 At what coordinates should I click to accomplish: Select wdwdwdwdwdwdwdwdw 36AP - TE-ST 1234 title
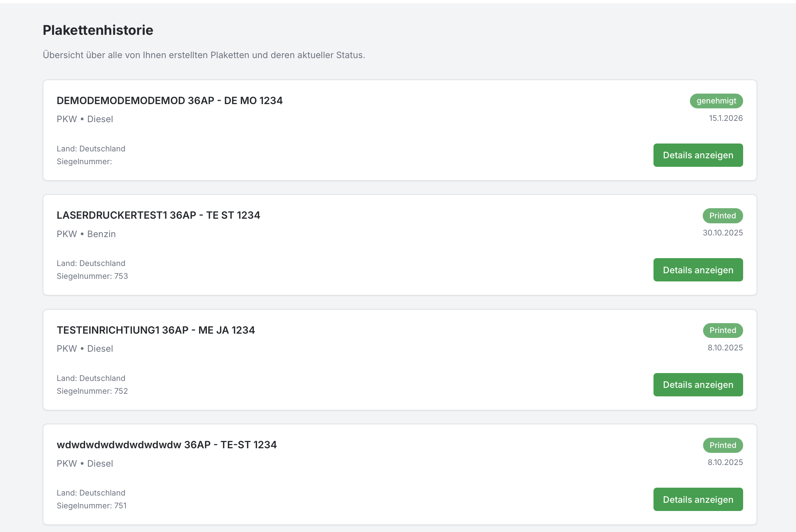point(166,445)
